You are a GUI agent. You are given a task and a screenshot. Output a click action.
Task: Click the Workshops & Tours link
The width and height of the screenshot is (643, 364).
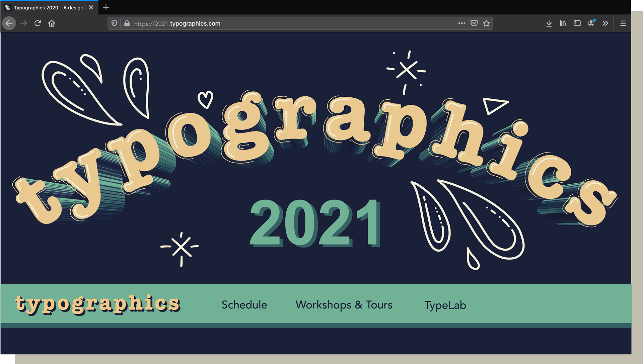point(344,305)
